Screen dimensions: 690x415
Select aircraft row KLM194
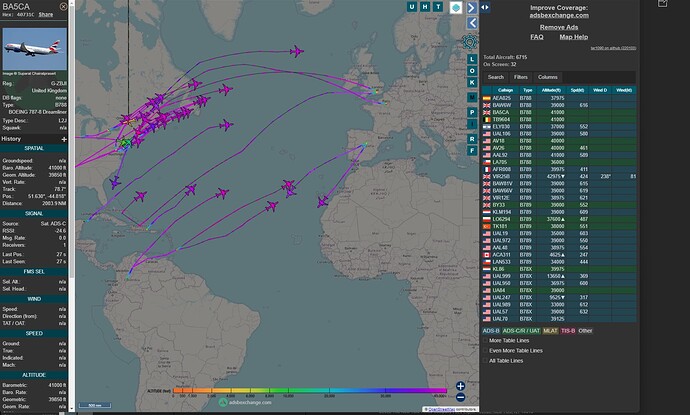pos(559,212)
